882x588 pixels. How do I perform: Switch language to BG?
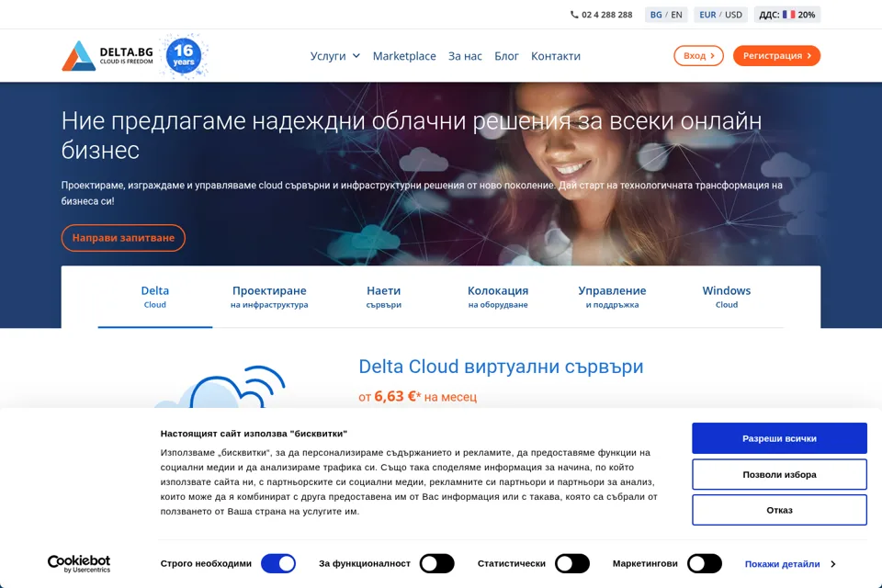(656, 15)
